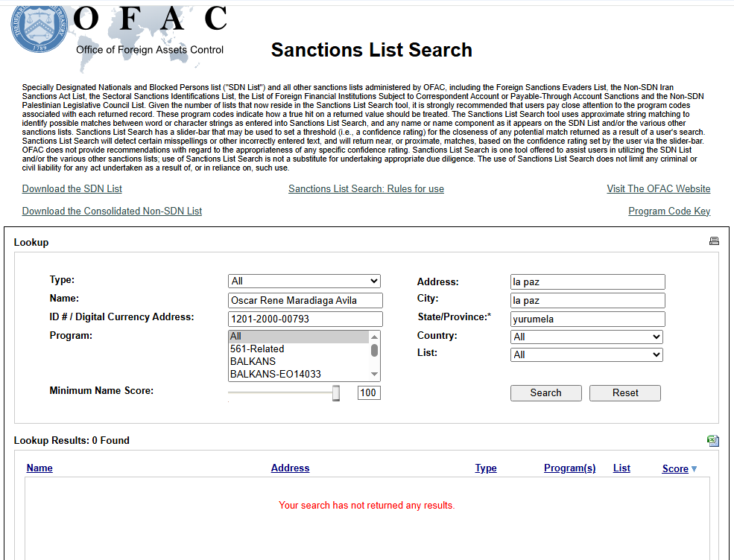This screenshot has height=560, width=734.
Task: Open Download the SDN List link
Action: click(72, 189)
